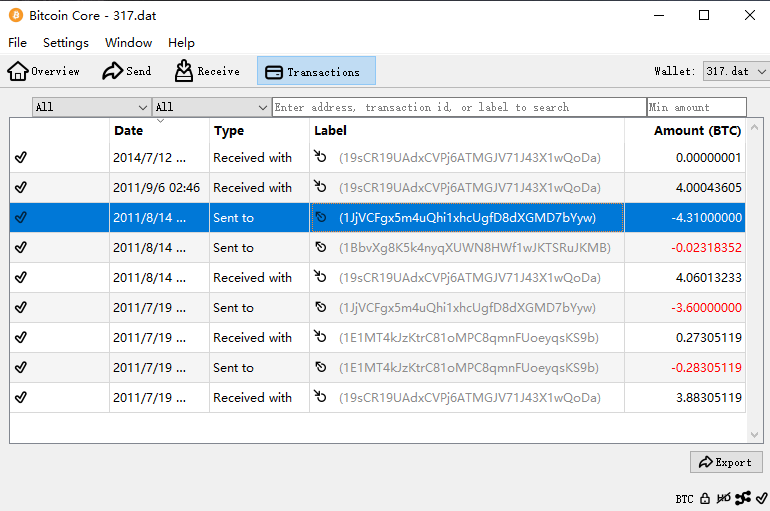Click the HD wallet status icon
The height and width of the screenshot is (511, 770).
723,498
